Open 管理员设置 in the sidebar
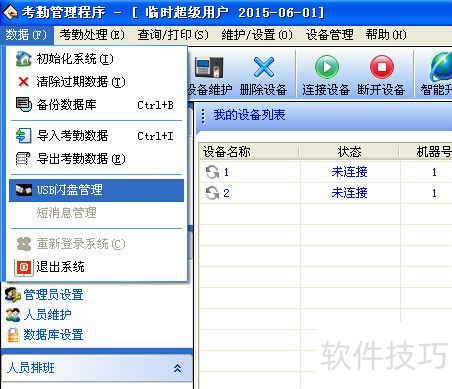This screenshot has height=389, width=452. pos(53,295)
